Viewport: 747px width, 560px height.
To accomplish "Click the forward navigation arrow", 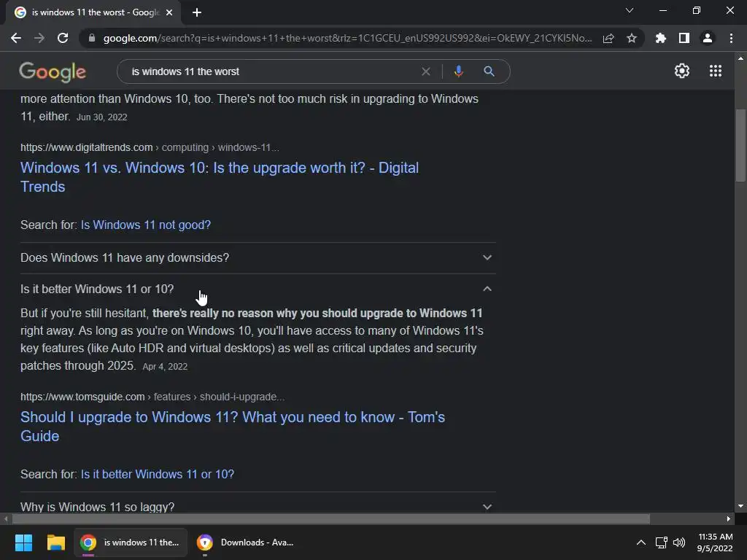I will coord(39,38).
